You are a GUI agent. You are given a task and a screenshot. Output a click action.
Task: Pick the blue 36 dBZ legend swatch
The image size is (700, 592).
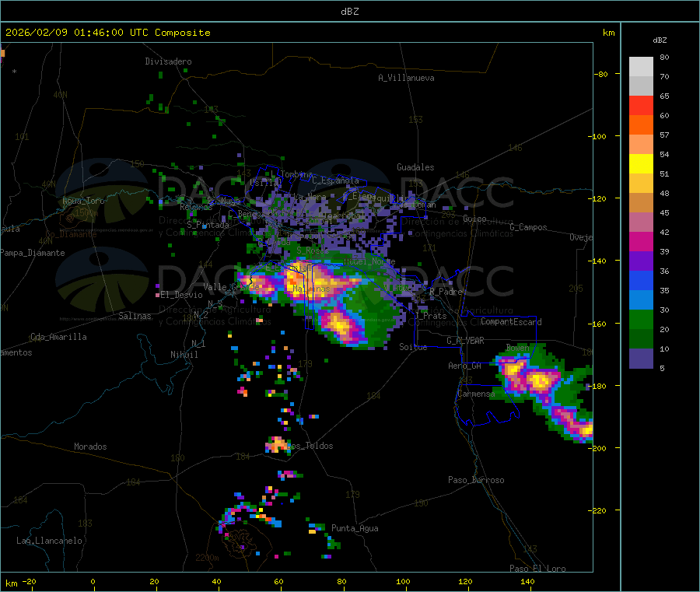[641, 280]
